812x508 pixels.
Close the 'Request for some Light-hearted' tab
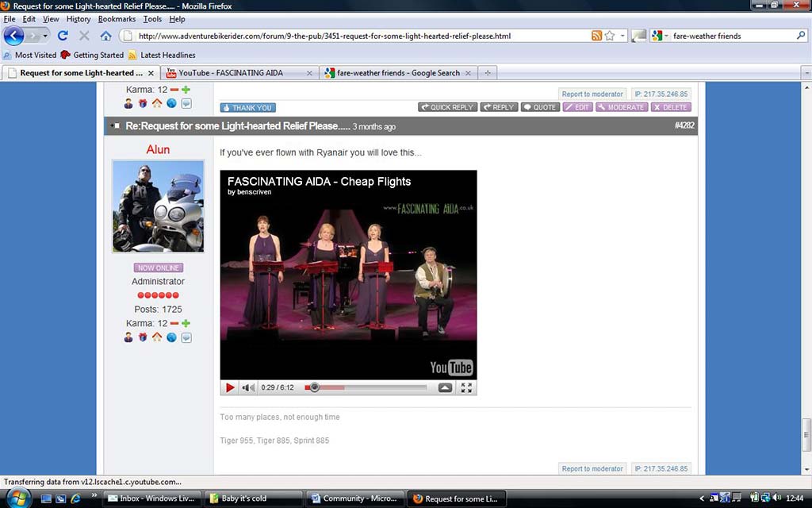151,73
